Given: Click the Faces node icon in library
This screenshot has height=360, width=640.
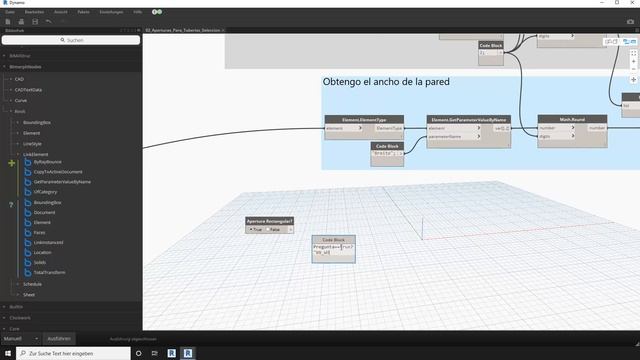Looking at the screenshot, I should [x=28, y=233].
